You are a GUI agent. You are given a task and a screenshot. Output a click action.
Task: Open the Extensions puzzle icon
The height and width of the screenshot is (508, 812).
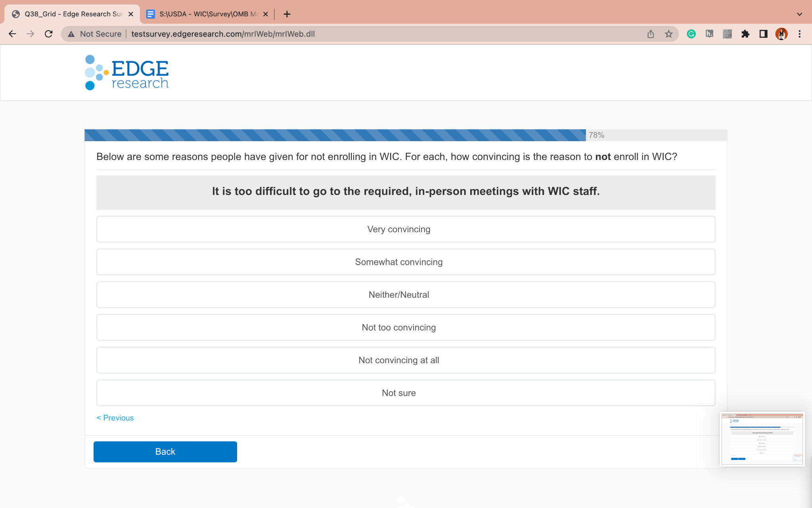[x=745, y=34]
